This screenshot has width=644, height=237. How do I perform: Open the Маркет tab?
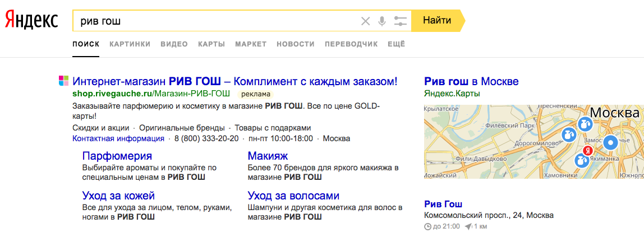(x=251, y=44)
